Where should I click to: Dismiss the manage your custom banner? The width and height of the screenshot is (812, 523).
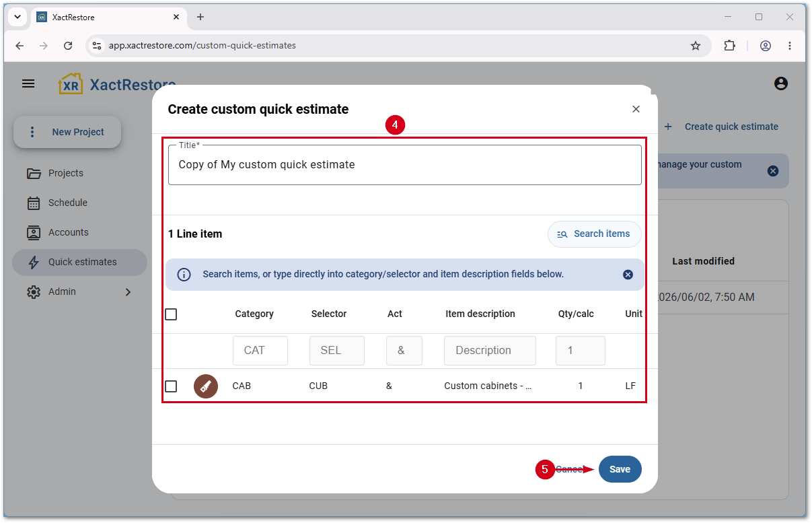773,171
